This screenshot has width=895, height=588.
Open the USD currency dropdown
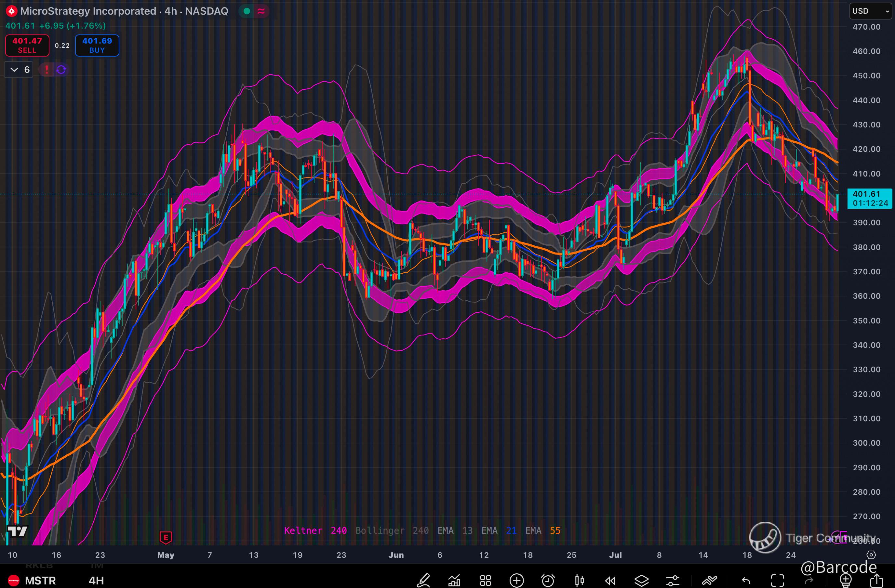[870, 11]
